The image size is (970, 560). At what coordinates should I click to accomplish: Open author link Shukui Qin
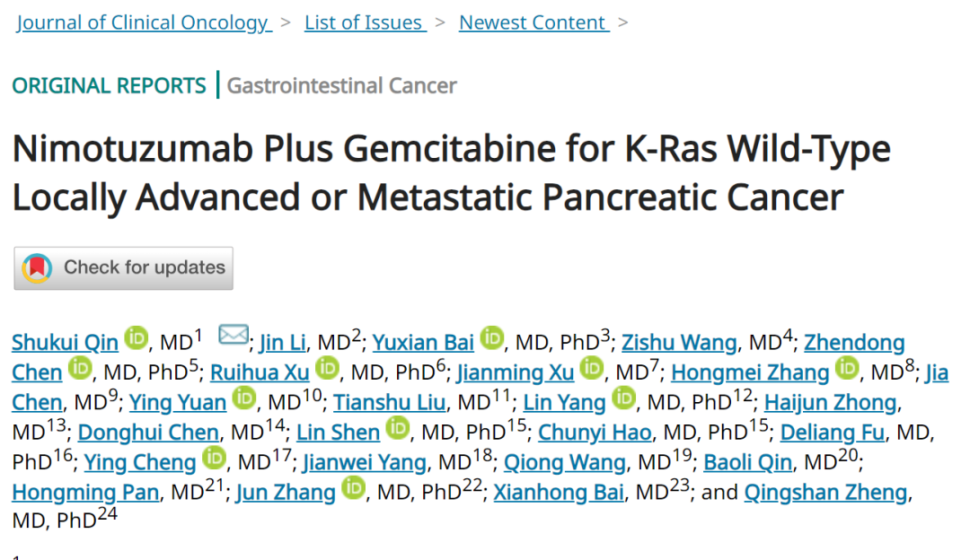(66, 343)
